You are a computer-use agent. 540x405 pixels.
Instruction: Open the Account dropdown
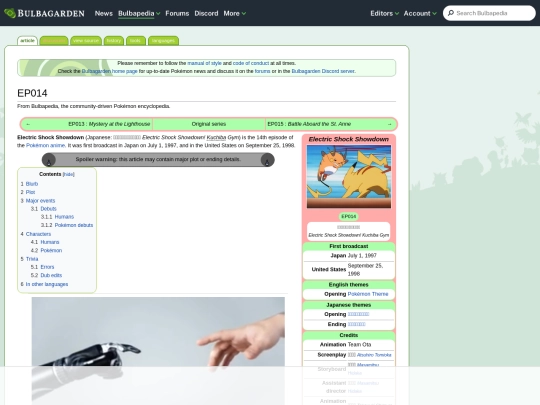(x=420, y=13)
